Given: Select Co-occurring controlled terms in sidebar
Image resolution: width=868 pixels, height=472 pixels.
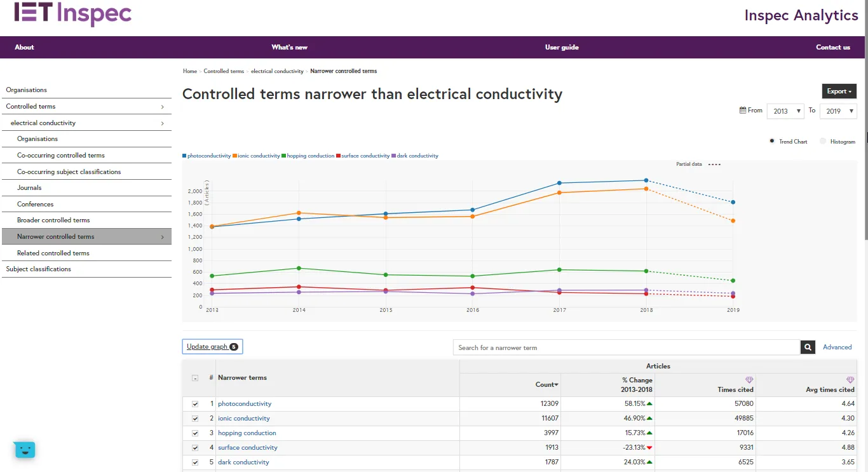Looking at the screenshot, I should click(x=61, y=155).
